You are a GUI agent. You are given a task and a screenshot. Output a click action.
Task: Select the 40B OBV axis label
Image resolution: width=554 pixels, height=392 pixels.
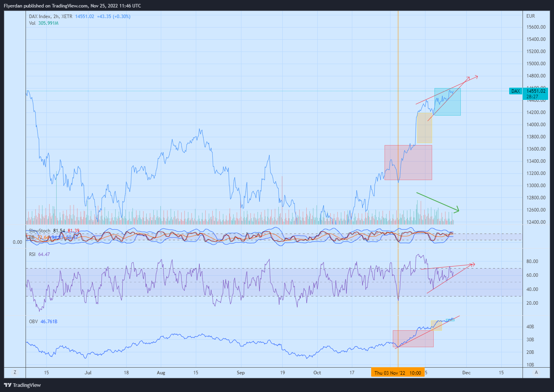tap(530, 327)
